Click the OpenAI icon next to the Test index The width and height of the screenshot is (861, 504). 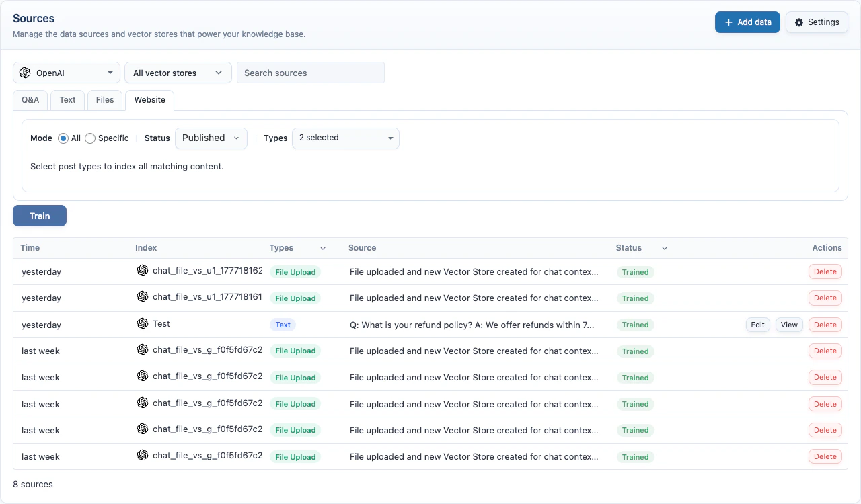pyautogui.click(x=142, y=323)
